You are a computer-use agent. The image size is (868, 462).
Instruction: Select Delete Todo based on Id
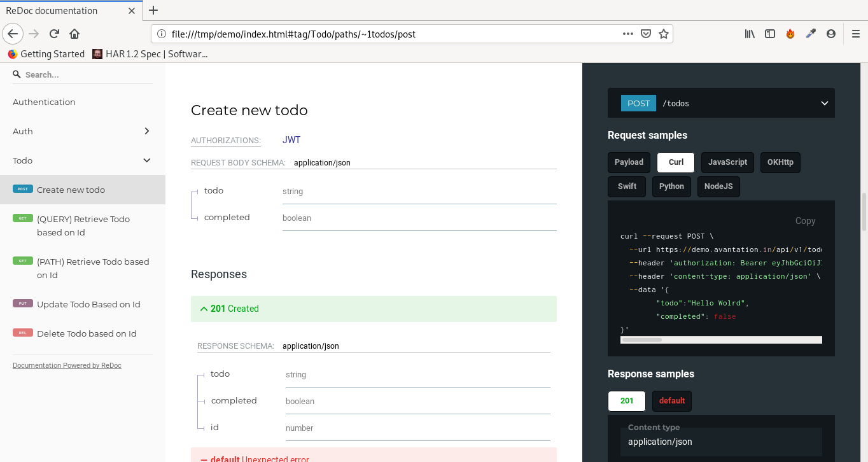click(x=83, y=333)
